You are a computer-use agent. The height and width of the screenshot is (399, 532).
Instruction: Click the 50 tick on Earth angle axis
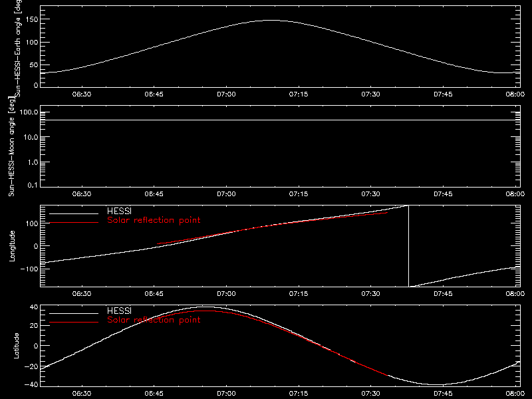point(34,65)
